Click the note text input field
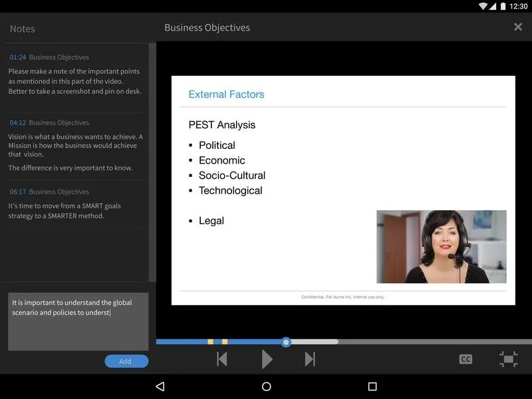The height and width of the screenshot is (399, 532). pyautogui.click(x=78, y=321)
